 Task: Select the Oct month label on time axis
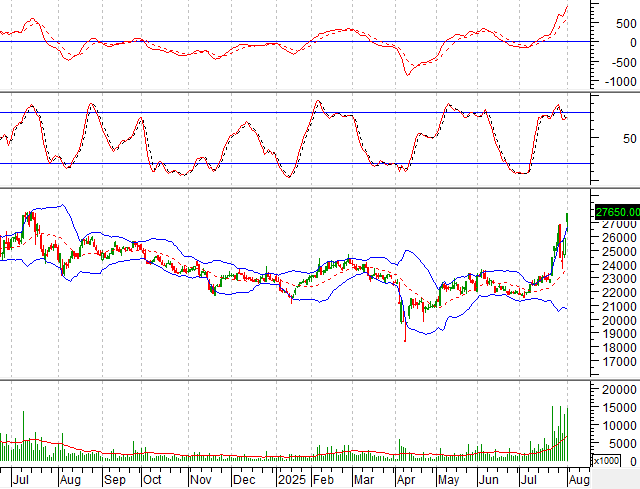[x=152, y=479]
